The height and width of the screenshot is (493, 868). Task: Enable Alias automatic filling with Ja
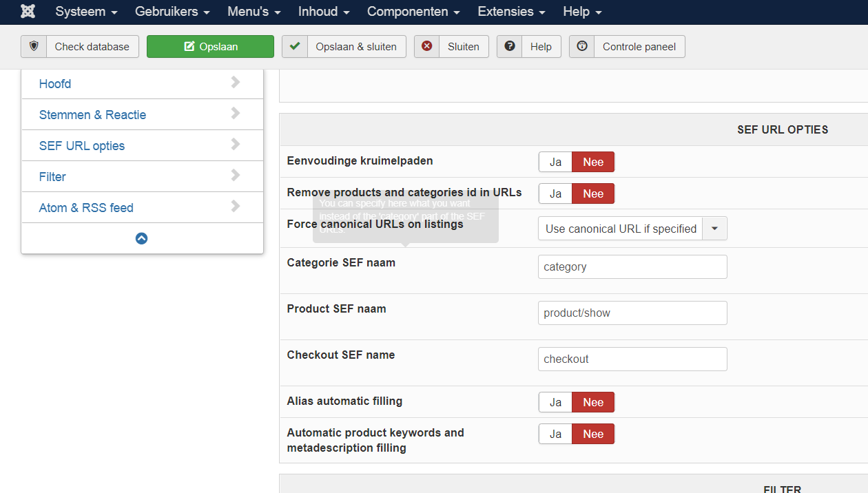click(x=555, y=403)
